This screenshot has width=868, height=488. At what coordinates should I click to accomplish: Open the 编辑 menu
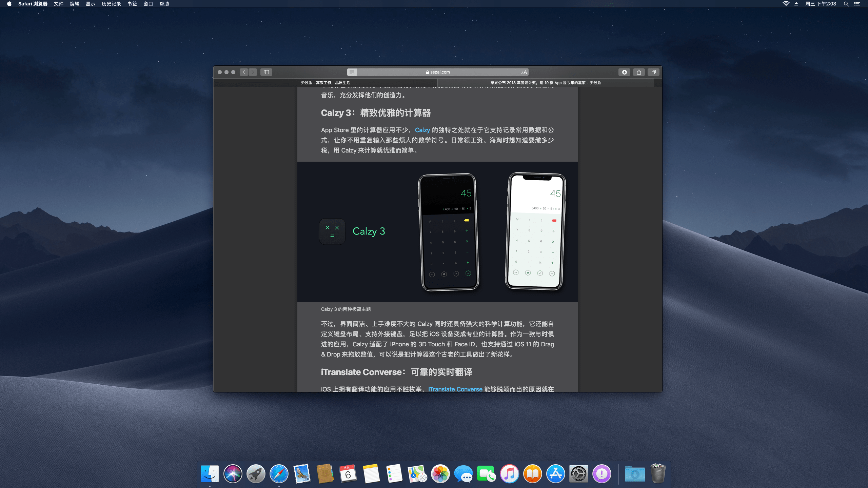(75, 4)
